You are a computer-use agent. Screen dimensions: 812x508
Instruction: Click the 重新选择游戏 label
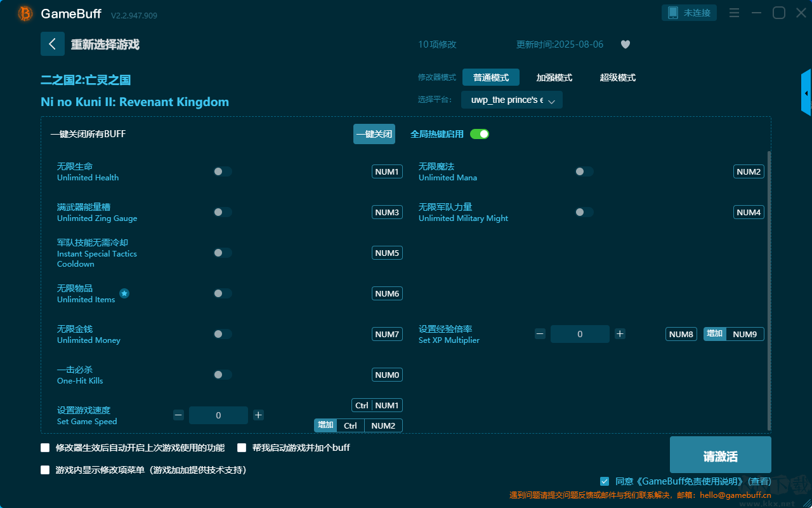pyautogui.click(x=105, y=44)
